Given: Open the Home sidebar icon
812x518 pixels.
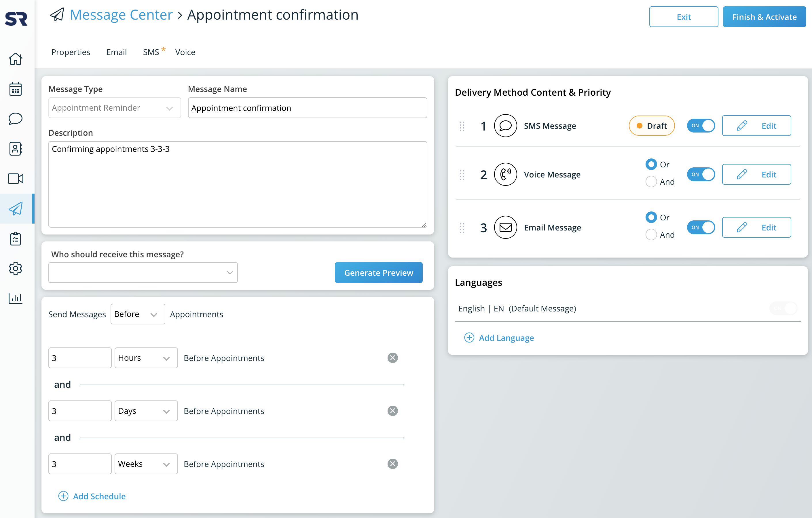Looking at the screenshot, I should pyautogui.click(x=16, y=59).
